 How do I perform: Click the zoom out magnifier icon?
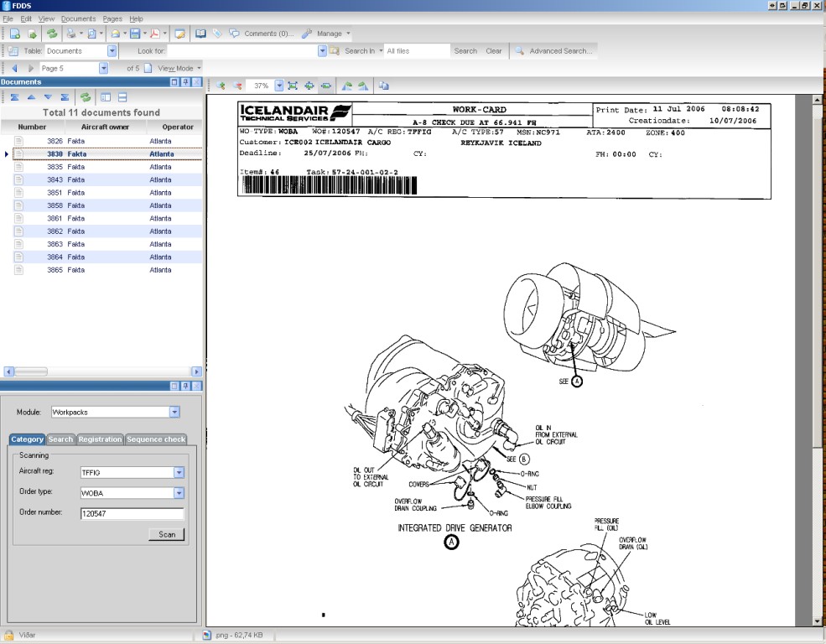pyautogui.click(x=237, y=86)
